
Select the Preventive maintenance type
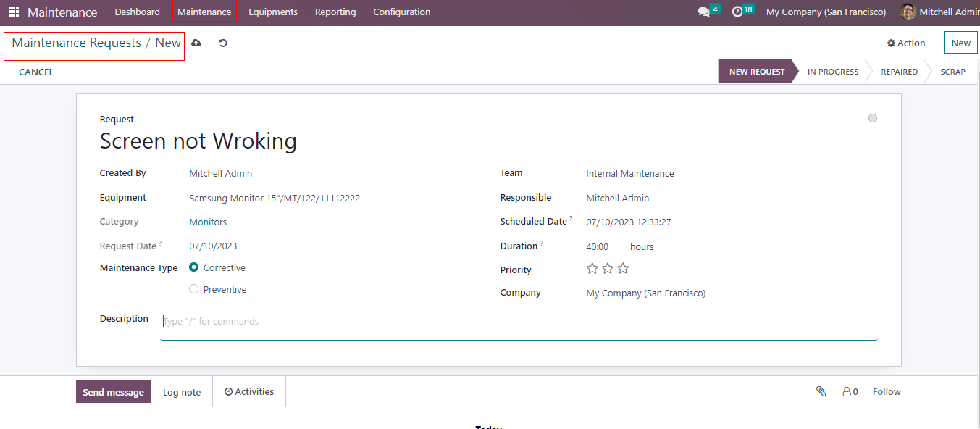(x=194, y=289)
